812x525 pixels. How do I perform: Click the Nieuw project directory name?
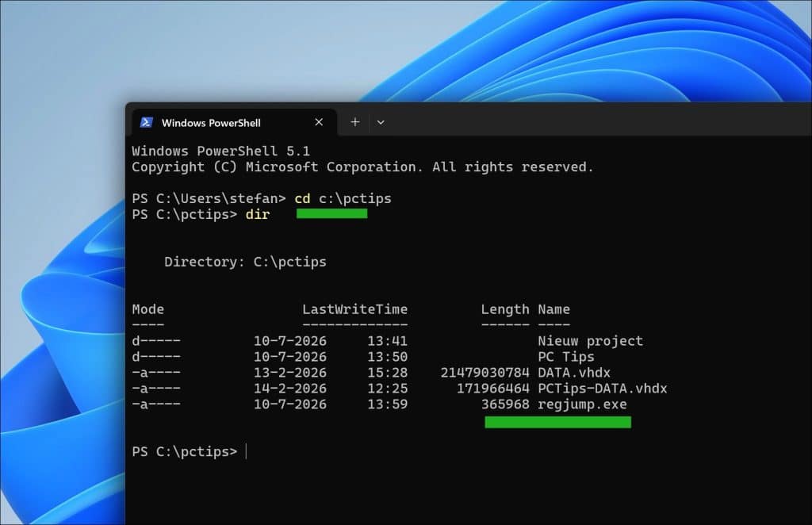[x=590, y=341]
